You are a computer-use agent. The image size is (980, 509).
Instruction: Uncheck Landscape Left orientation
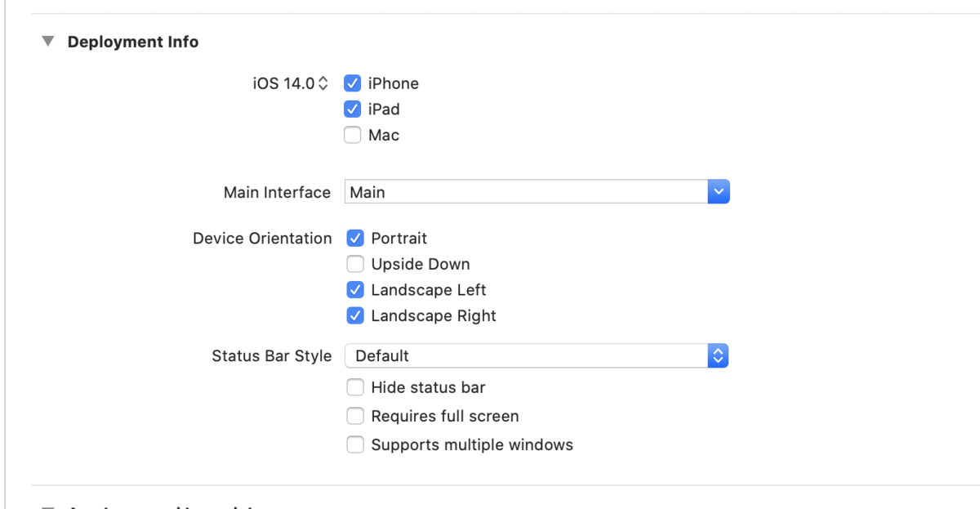click(x=355, y=290)
